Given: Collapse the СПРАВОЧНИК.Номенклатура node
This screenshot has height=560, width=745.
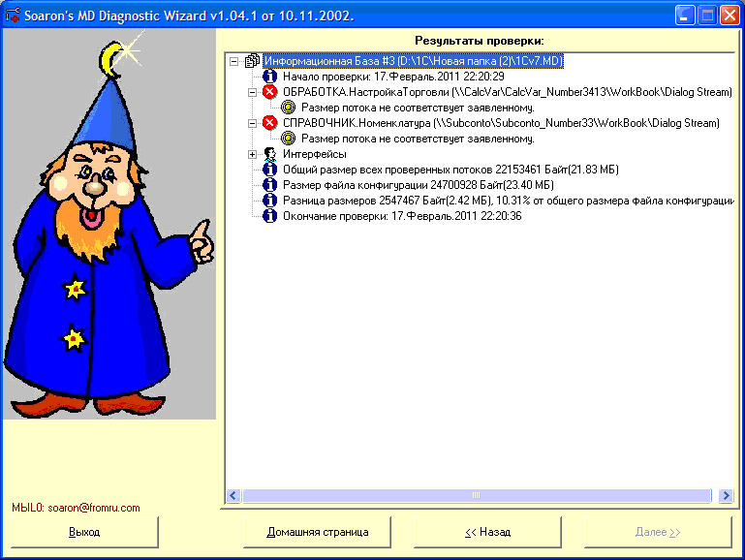Looking at the screenshot, I should tap(252, 123).
